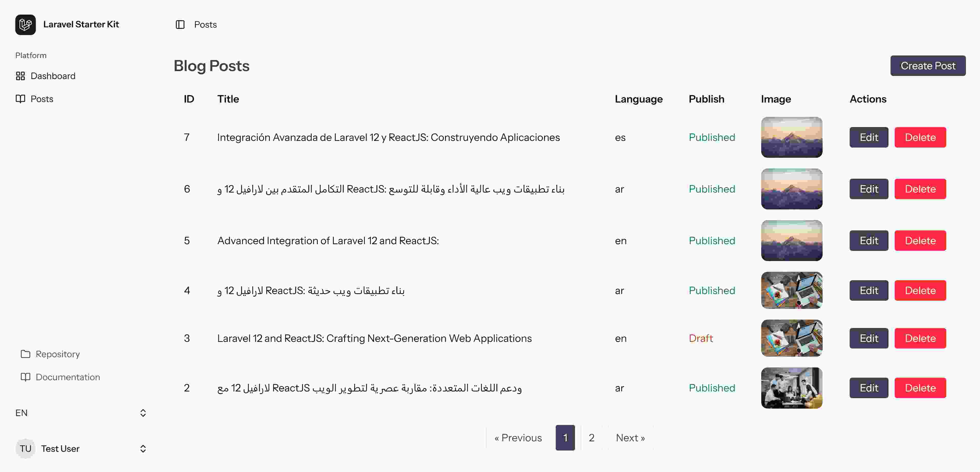
Task: Click the Dashboard grid icon
Action: tap(20, 76)
